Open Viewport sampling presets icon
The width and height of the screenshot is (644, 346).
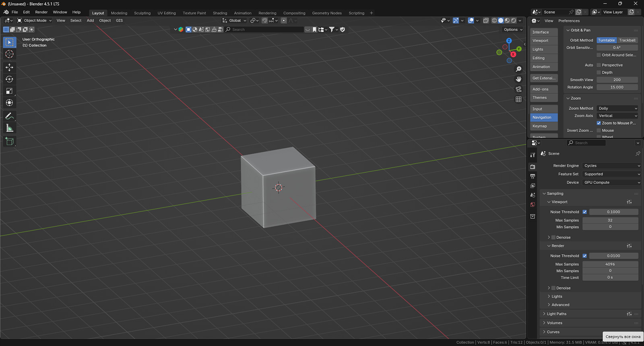[x=629, y=202]
